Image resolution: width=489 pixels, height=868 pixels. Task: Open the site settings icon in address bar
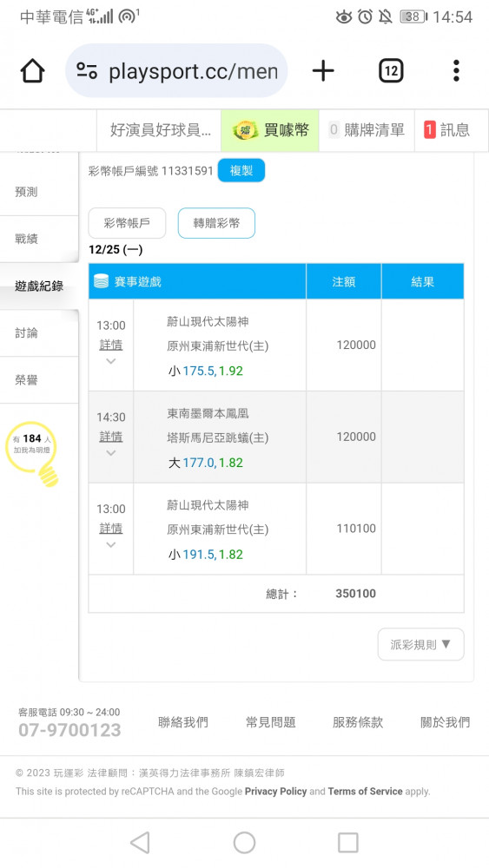coord(87,71)
